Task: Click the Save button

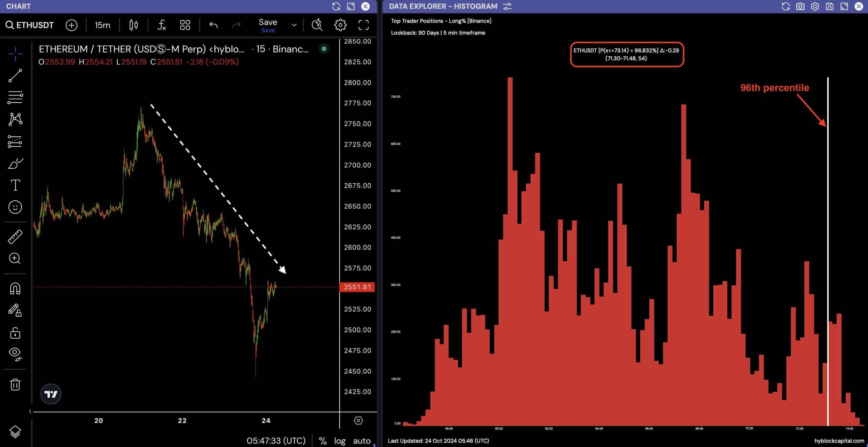Action: [268, 25]
